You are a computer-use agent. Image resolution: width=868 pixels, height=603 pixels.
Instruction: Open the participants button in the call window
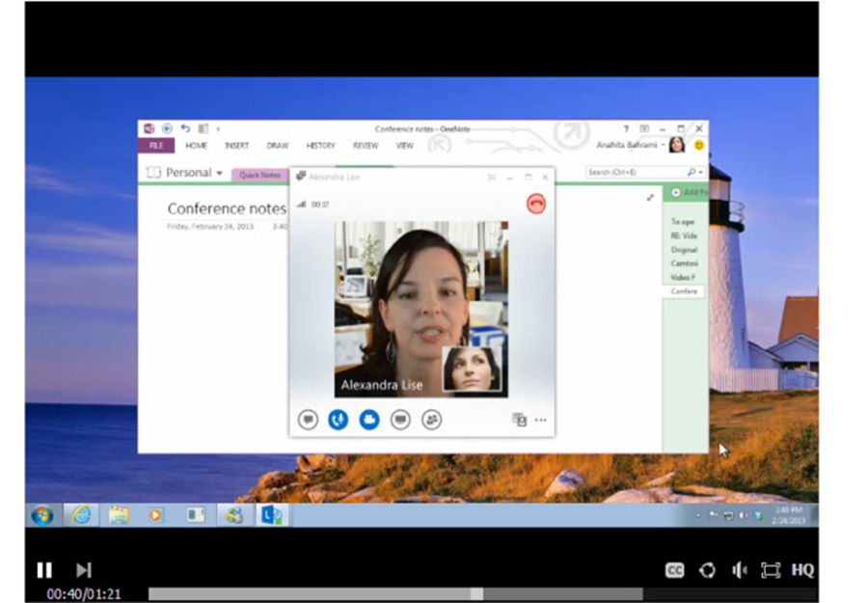pyautogui.click(x=432, y=420)
